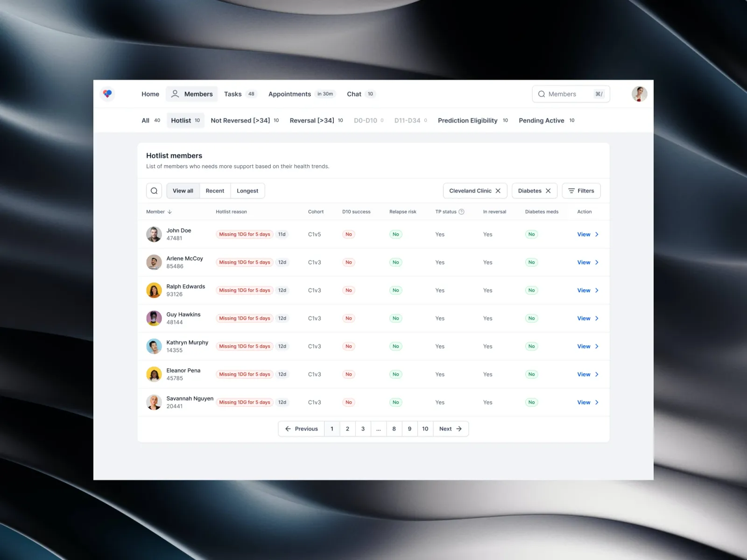The height and width of the screenshot is (560, 747).
Task: Go to Next page
Action: (451, 429)
